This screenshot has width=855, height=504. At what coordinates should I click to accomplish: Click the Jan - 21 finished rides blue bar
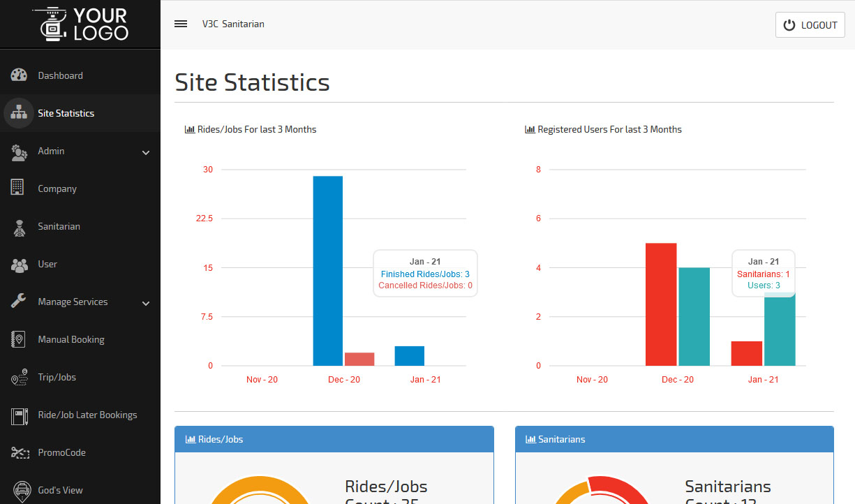409,356
